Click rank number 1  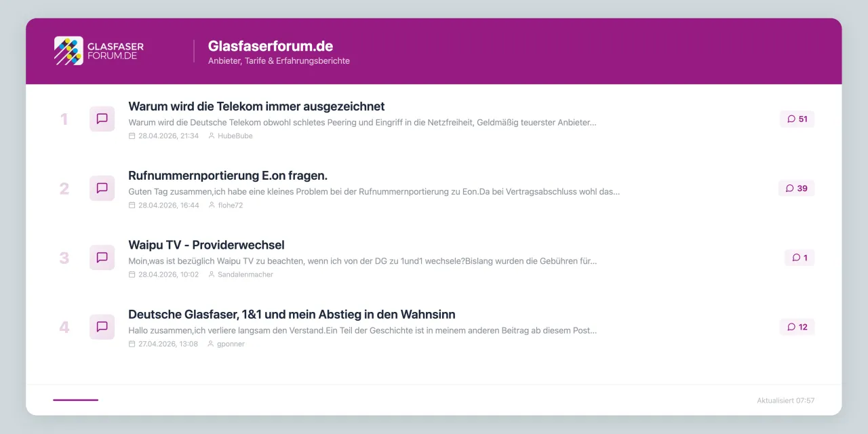64,119
